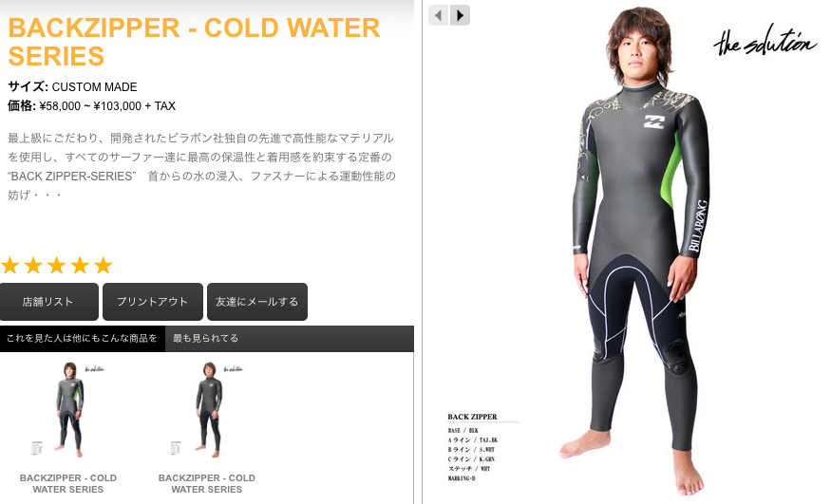Select the fourth rating star
The height and width of the screenshot is (504, 831).
tap(80, 265)
